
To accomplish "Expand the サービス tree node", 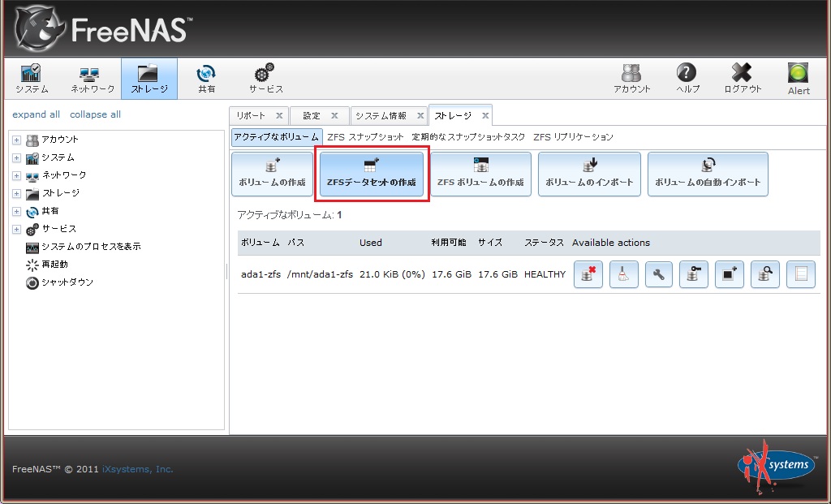I will (17, 230).
